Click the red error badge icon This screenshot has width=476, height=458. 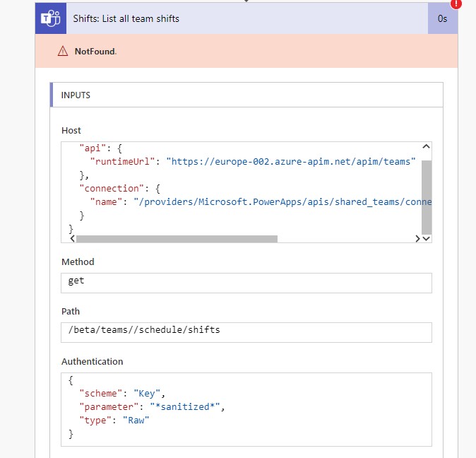[x=456, y=4]
